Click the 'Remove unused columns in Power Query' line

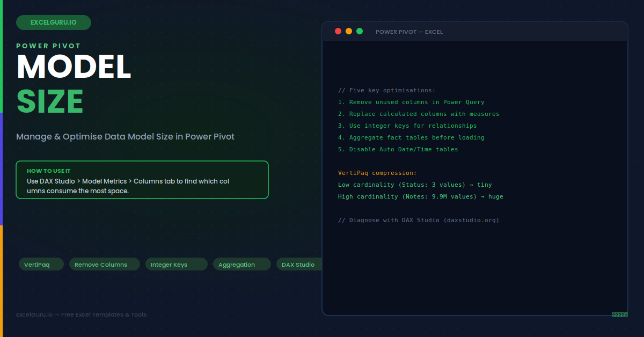click(x=411, y=102)
